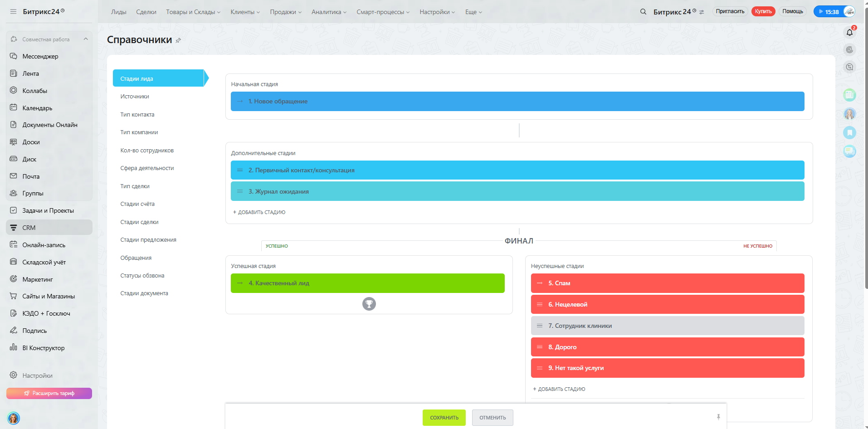Open the Тип контакта tab

tap(137, 115)
